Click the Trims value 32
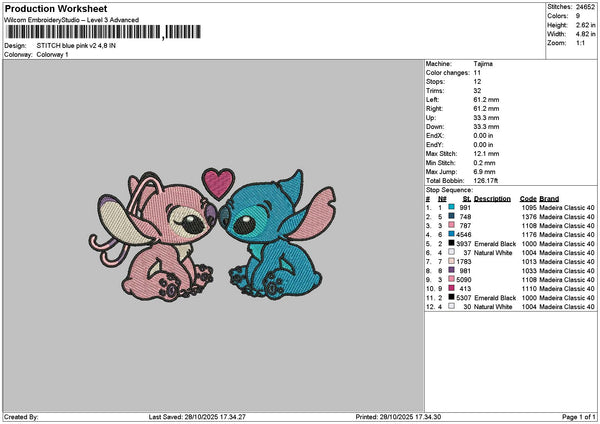Screen dimensions: 600x424 click(477, 91)
